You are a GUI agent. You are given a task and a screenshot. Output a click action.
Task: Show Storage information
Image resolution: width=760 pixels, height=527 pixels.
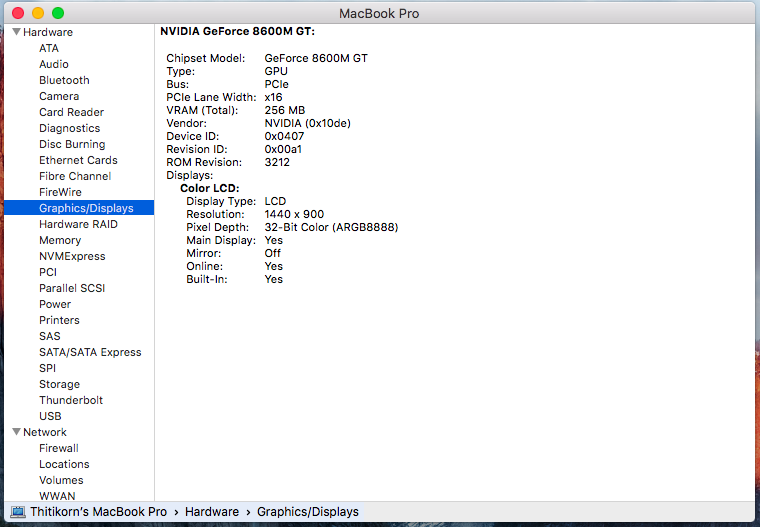[60, 384]
